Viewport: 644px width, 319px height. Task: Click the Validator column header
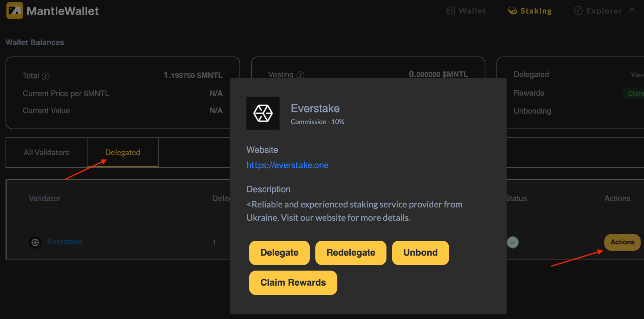(45, 199)
